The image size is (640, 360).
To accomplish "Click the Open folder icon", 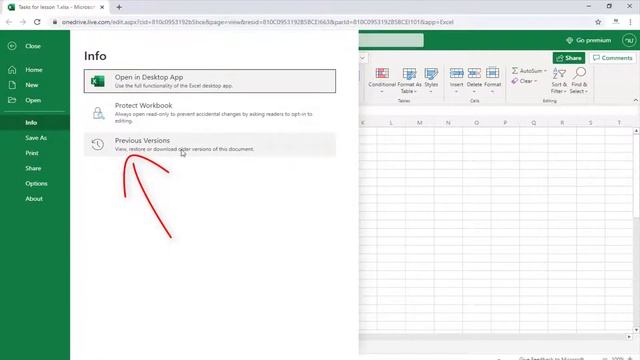I will click(12, 100).
